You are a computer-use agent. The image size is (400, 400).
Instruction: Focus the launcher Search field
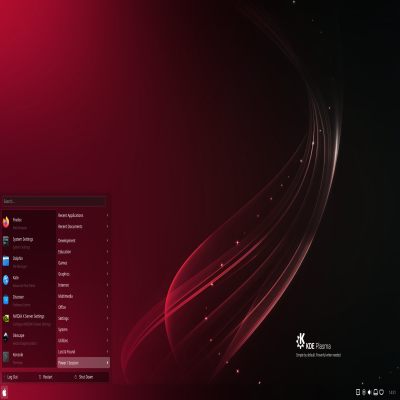(x=54, y=201)
